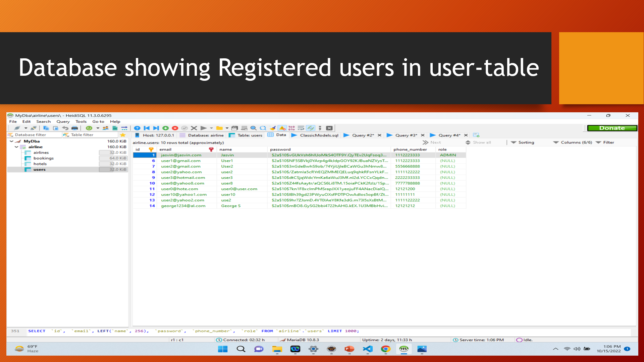This screenshot has width=644, height=362.
Task: Collapse the airline database node
Action: [16, 147]
